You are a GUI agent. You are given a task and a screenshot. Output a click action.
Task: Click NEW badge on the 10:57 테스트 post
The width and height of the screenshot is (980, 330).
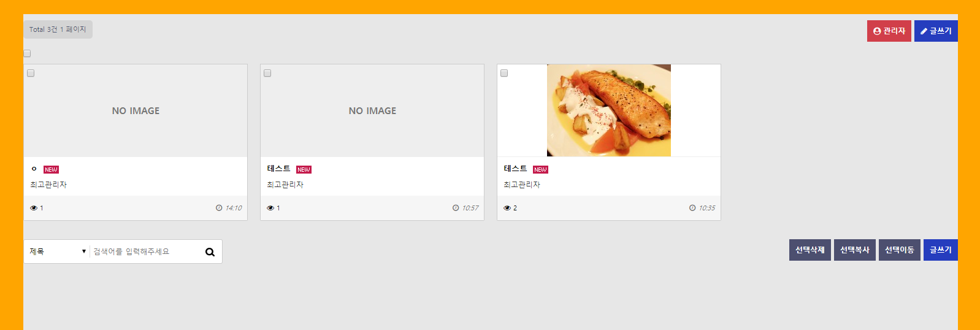point(304,169)
